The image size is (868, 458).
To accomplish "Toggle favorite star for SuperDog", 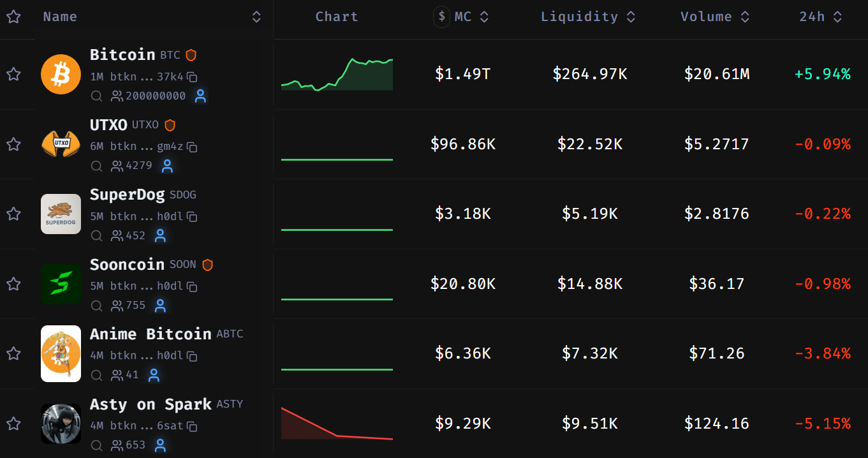I will point(13,214).
